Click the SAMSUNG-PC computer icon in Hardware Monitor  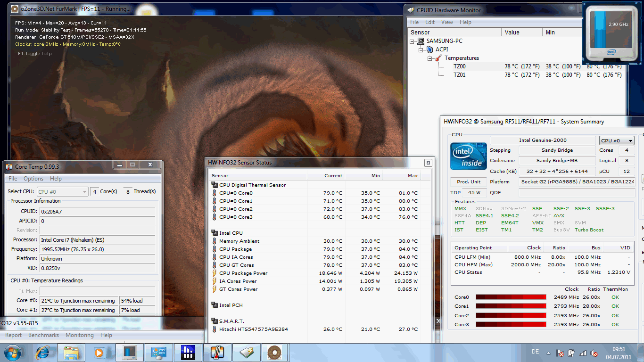(x=421, y=41)
